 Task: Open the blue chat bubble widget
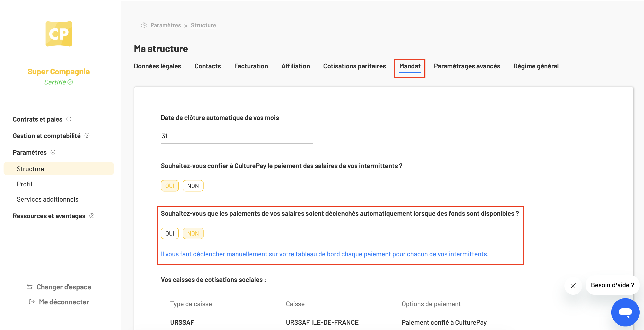(625, 312)
